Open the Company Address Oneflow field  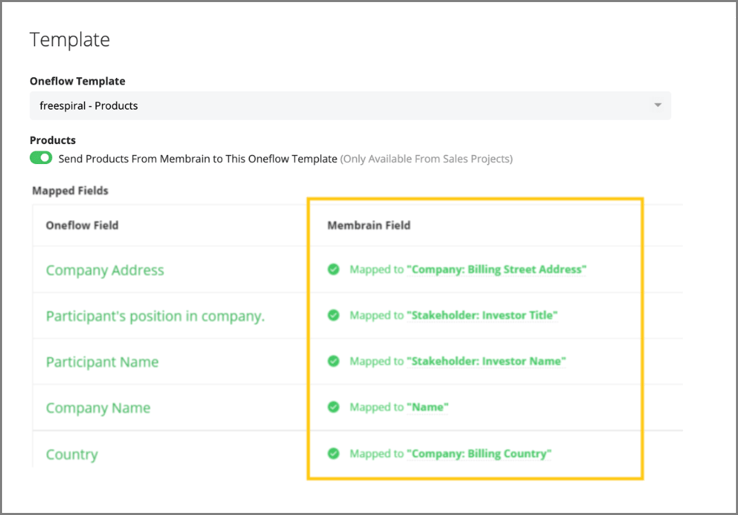click(105, 270)
